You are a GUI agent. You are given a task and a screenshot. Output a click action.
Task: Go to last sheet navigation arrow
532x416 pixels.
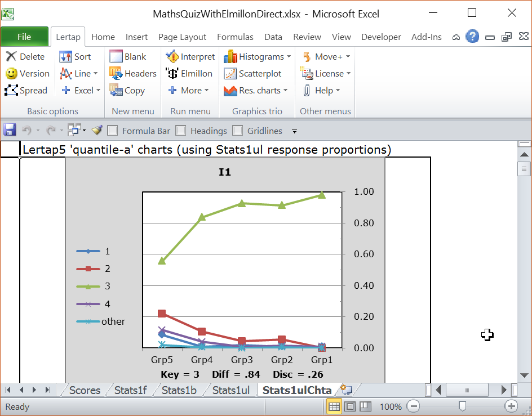point(48,390)
